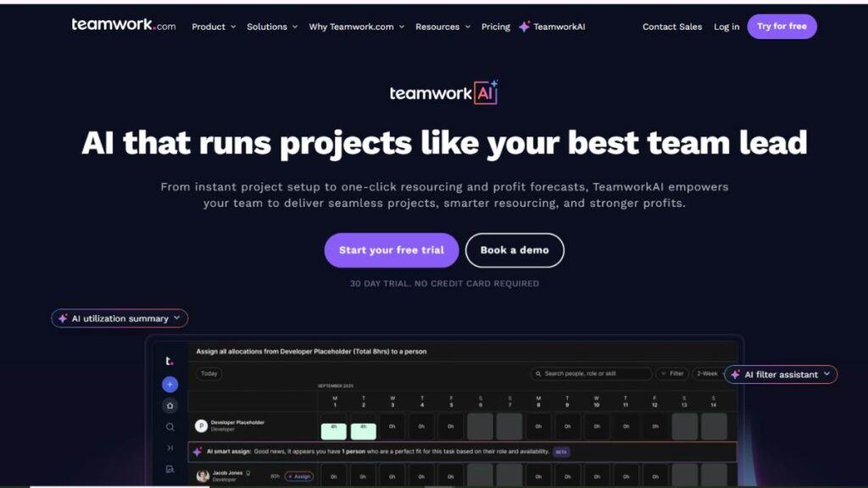This screenshot has width=868, height=488.
Task: Open TeamworkAI navigation link
Action: point(552,26)
